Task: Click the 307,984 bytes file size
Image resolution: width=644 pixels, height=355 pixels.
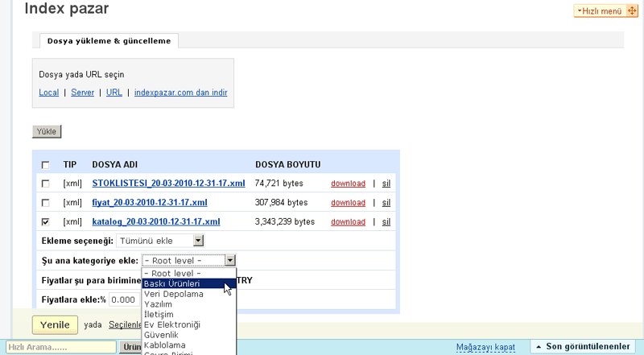Action: click(281, 203)
